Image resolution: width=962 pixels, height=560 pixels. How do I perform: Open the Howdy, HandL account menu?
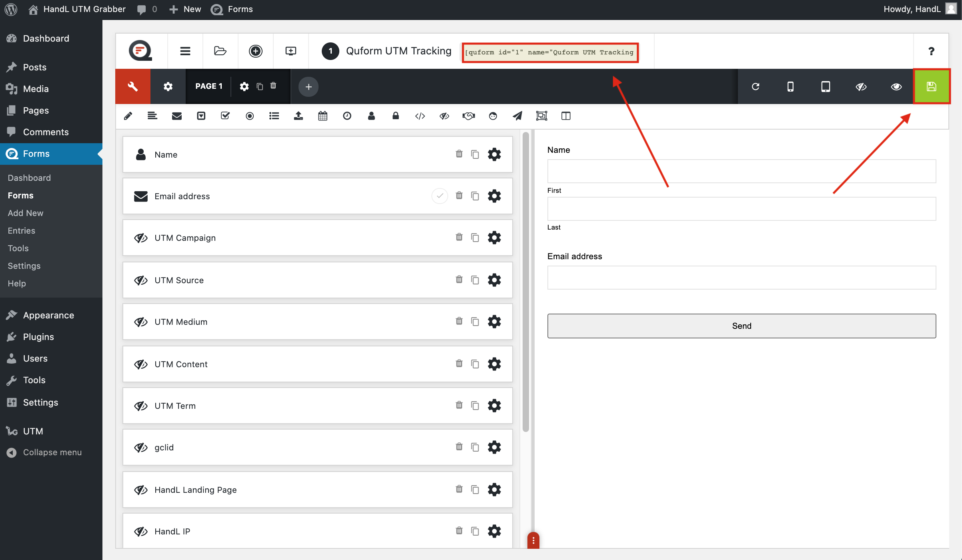pyautogui.click(x=920, y=9)
